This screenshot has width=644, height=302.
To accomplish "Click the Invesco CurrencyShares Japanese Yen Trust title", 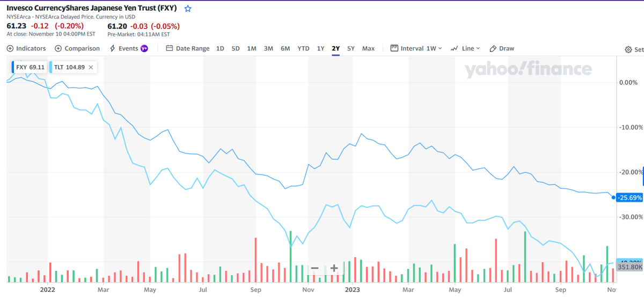I will [x=92, y=9].
